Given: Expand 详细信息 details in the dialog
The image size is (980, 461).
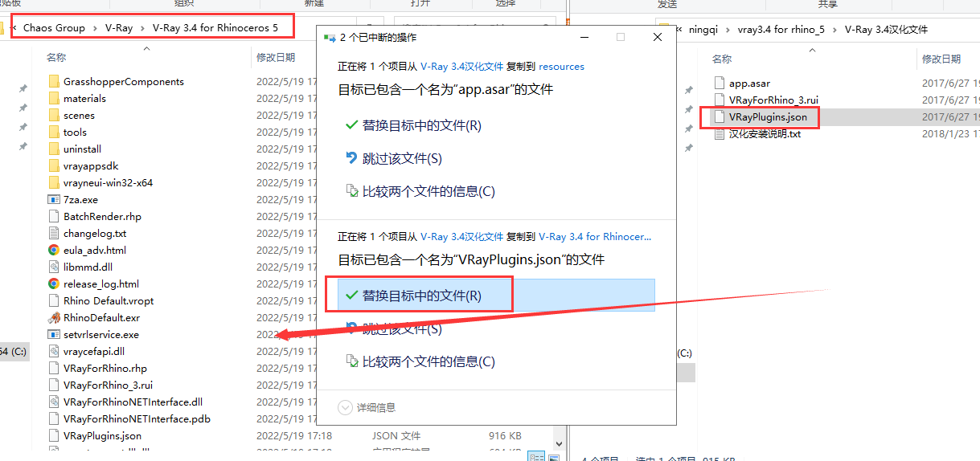Looking at the screenshot, I should pyautogui.click(x=367, y=407).
